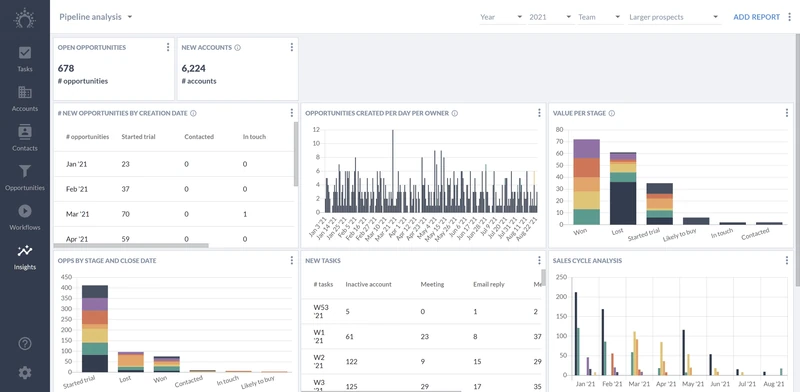800x392 pixels.
Task: Open the Sales Cycle Analysis options menu
Action: (x=787, y=260)
